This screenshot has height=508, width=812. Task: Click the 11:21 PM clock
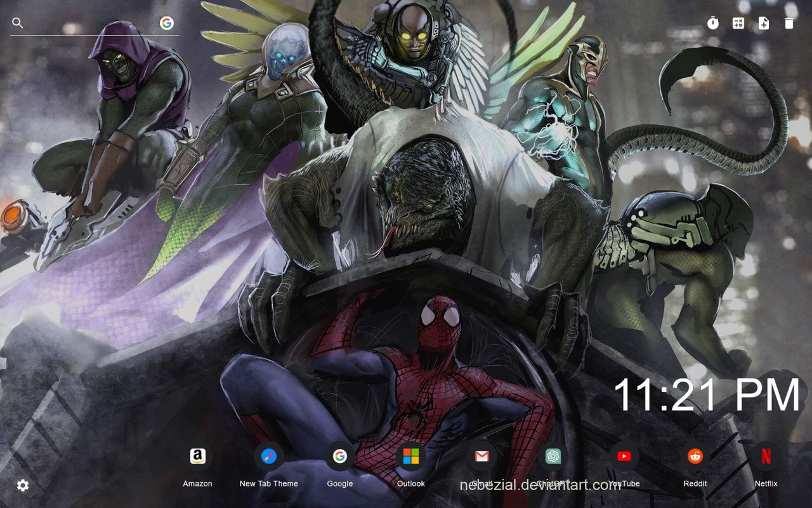point(707,395)
